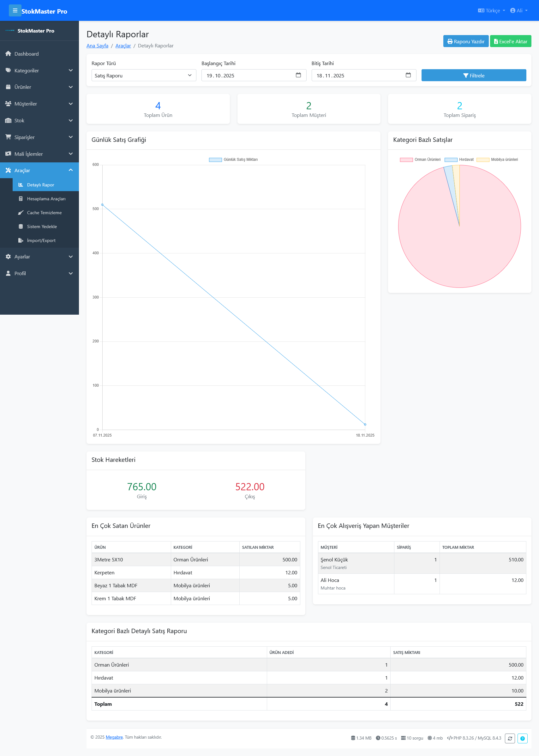539x756 pixels.
Task: Open the Ali user account dropdown
Action: point(518,10)
